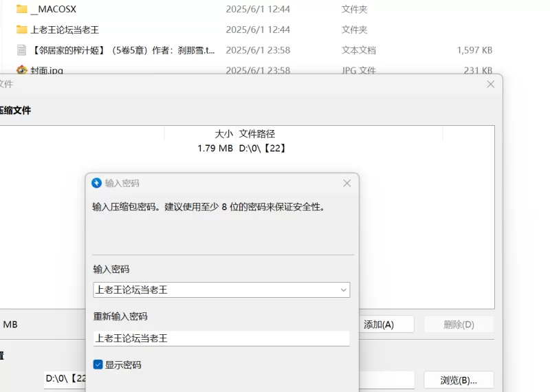Close the compress file window behind
This screenshot has width=550, height=392.
pos(490,84)
